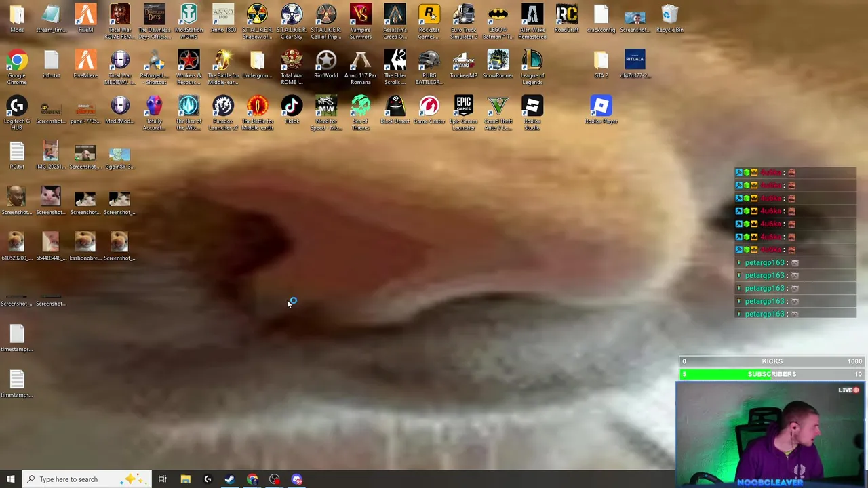Select the Underground folder icon

click(257, 64)
